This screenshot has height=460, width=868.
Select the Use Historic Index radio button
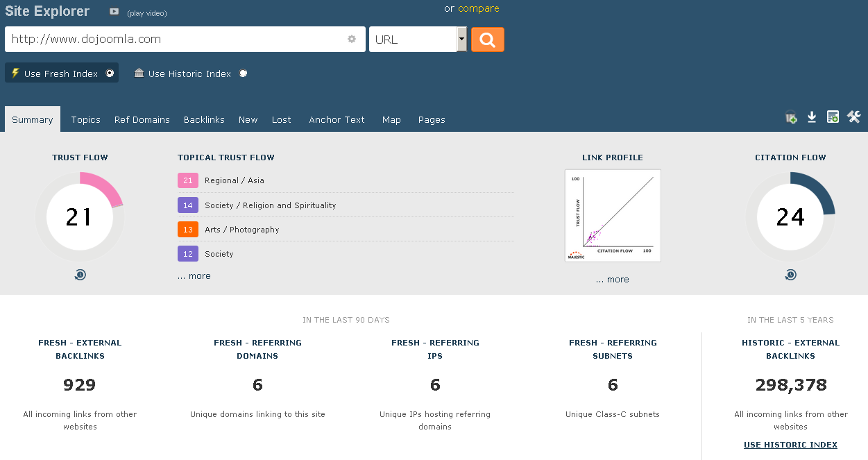pos(243,73)
